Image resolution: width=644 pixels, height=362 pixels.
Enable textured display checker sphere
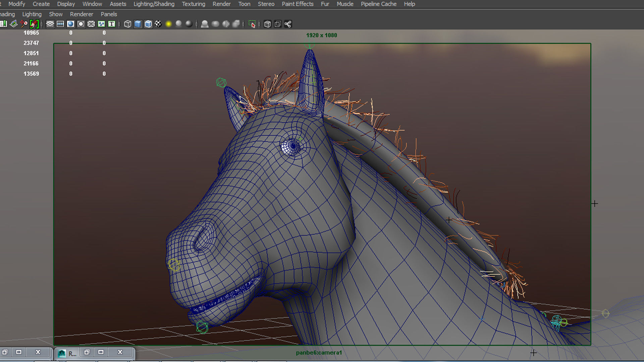pos(158,24)
